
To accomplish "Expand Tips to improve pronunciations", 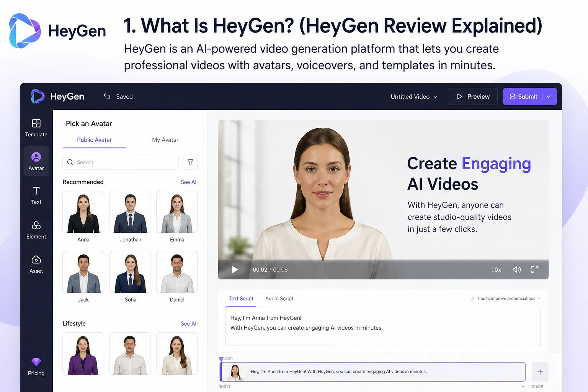I will pyautogui.click(x=505, y=298).
